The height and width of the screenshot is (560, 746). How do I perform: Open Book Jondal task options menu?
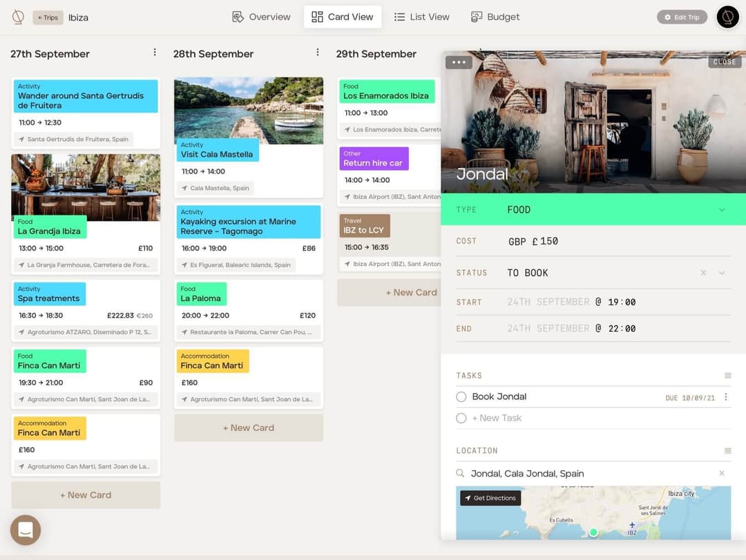[725, 397]
